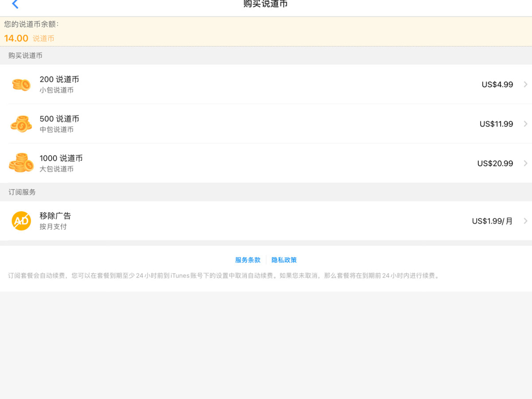Tap the 14.00 balance amount
Viewport: 532px width, 399px height.
click(16, 39)
